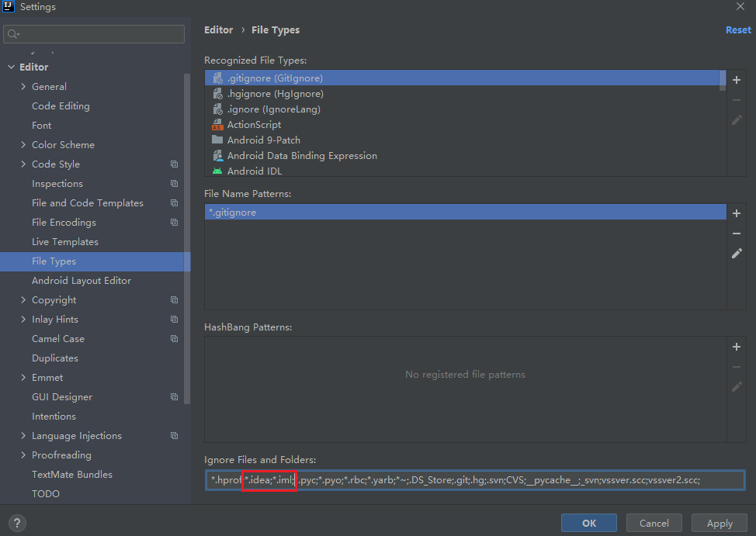Expand the Proofreading node

click(23, 455)
